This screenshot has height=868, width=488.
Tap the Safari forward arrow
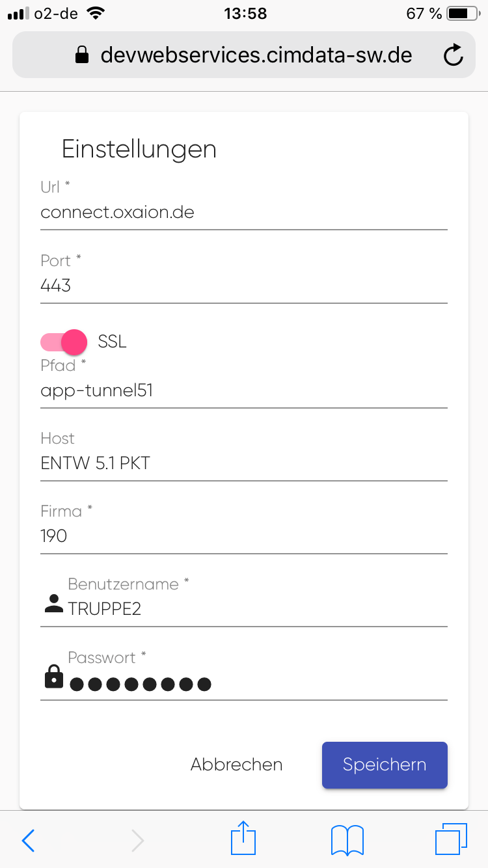(x=137, y=841)
